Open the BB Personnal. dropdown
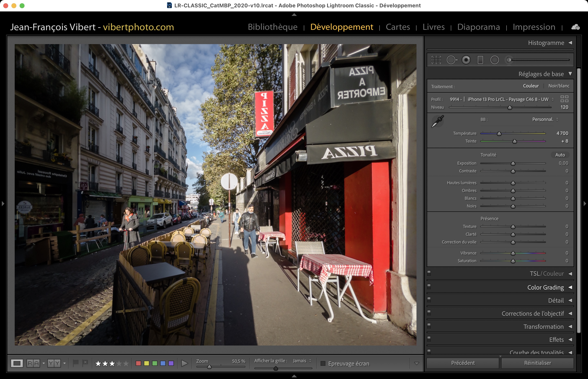 545,119
